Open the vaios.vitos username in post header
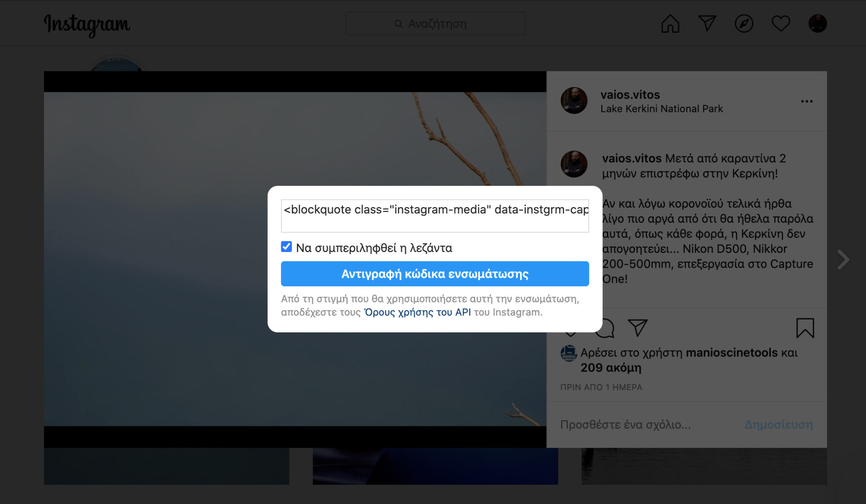This screenshot has width=866, height=504. coord(630,95)
